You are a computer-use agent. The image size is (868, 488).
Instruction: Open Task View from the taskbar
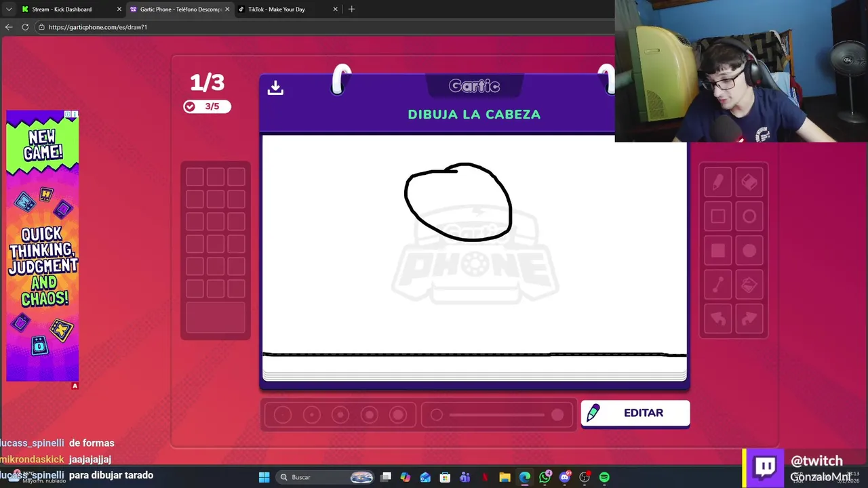click(x=386, y=477)
